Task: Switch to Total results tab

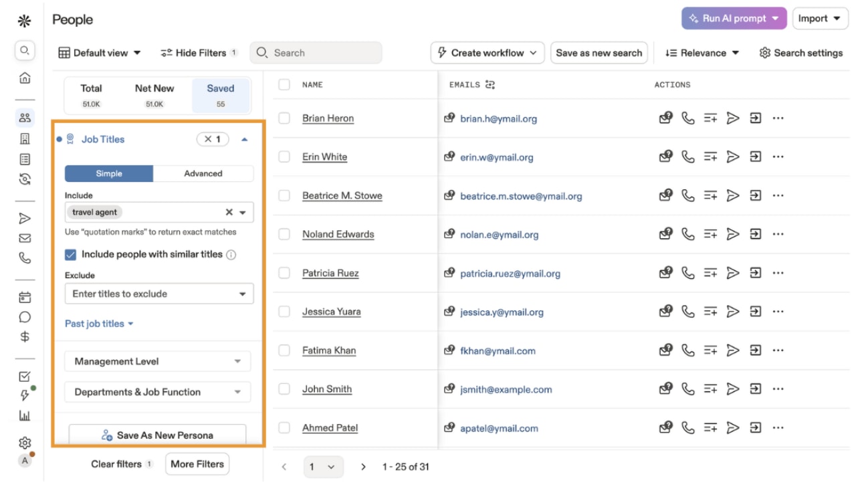Action: [91, 95]
